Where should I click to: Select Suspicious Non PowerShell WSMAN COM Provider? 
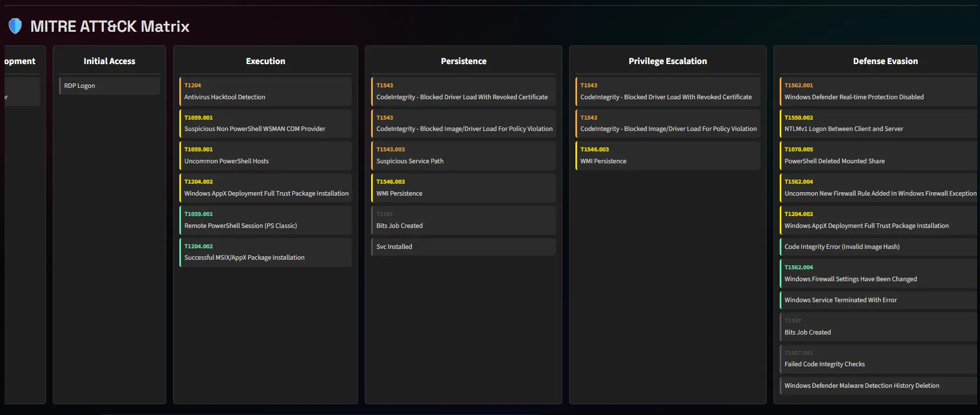[x=265, y=124]
